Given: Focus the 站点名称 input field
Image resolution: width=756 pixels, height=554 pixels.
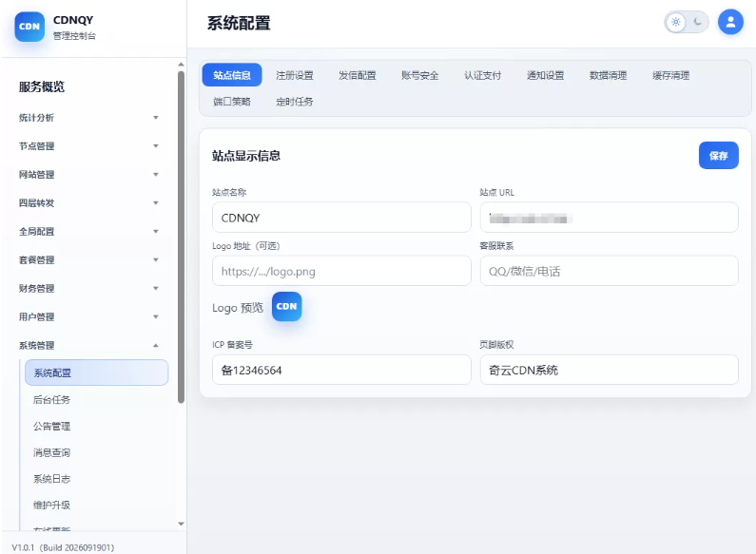Looking at the screenshot, I should point(341,218).
